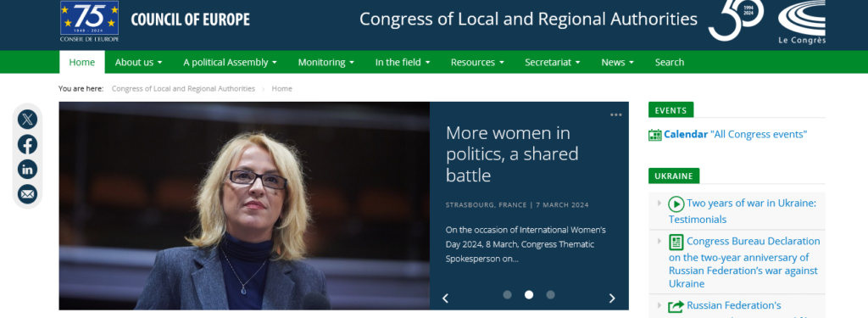
Task: Click the play icon beside Two years of war
Action: [x=676, y=204]
